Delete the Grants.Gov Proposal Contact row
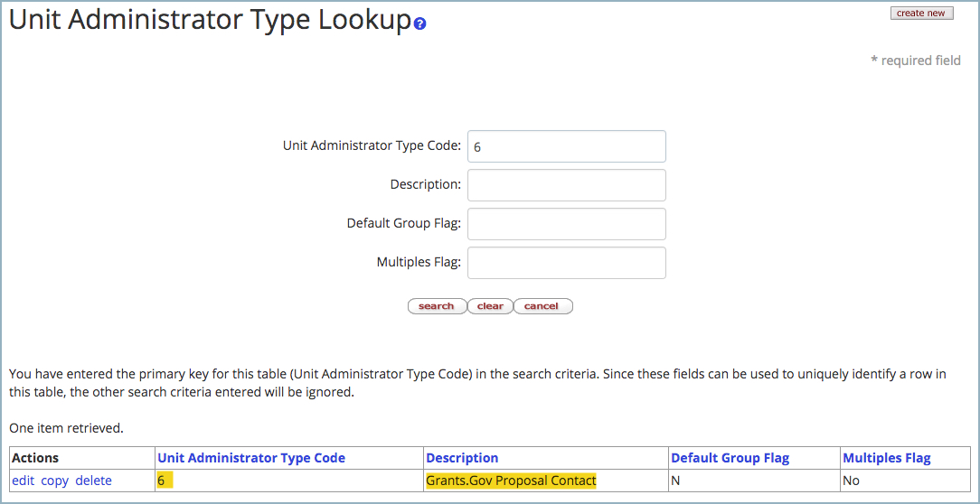 [x=94, y=481]
